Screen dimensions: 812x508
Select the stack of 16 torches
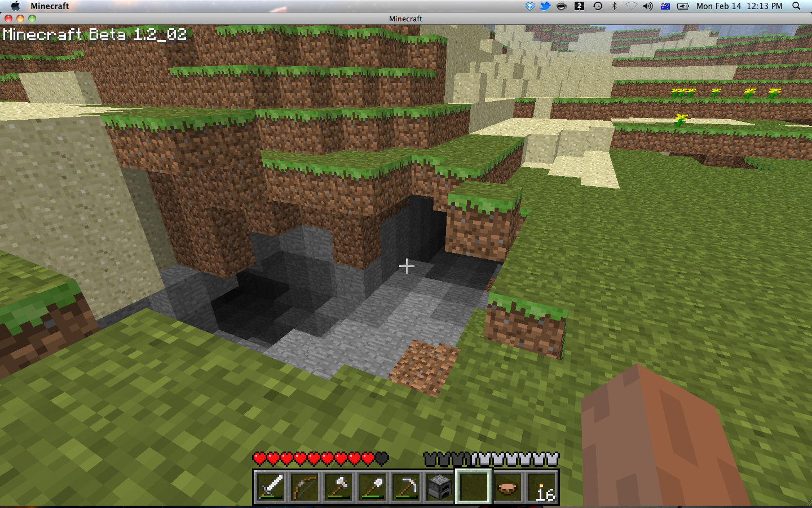pos(541,487)
